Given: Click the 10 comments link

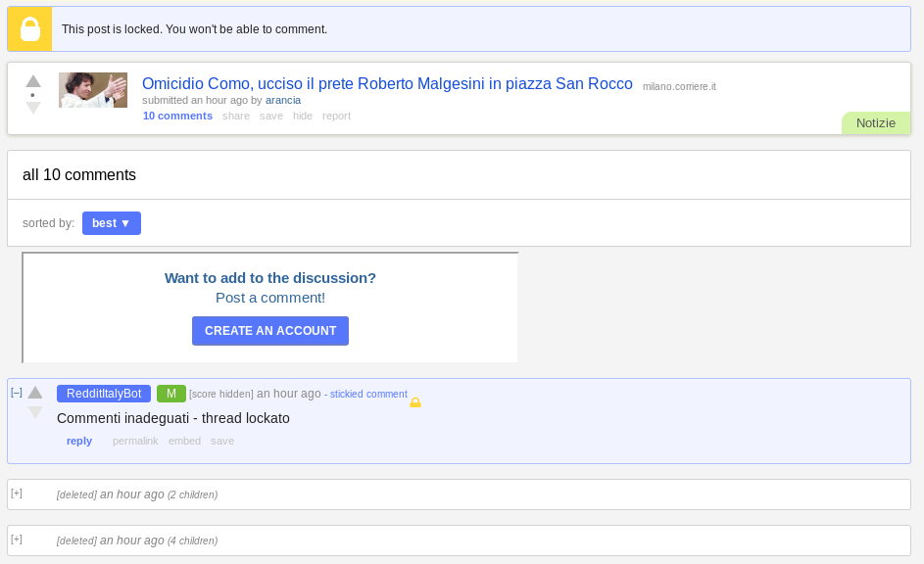Looking at the screenshot, I should point(177,116).
